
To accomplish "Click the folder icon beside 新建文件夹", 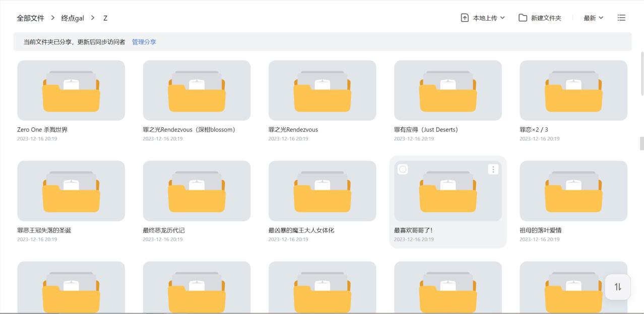I will (523, 18).
